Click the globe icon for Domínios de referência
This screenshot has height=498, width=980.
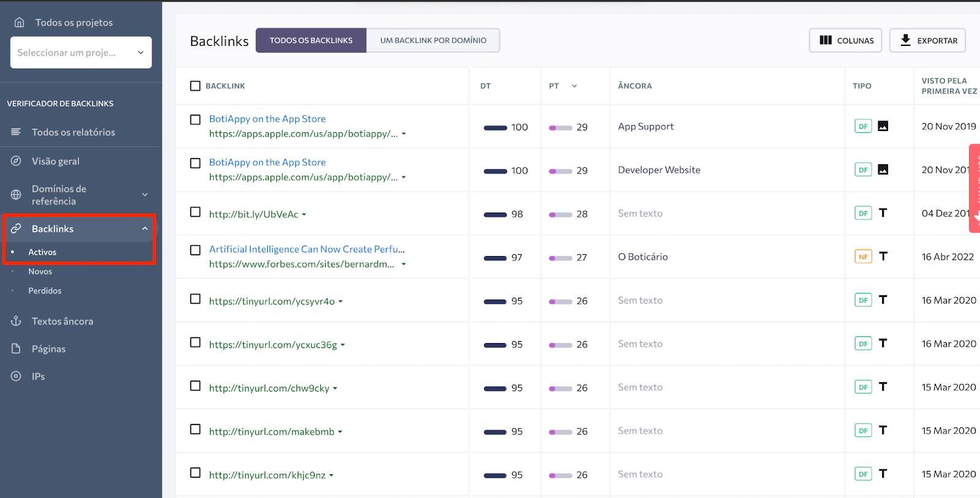tap(17, 195)
